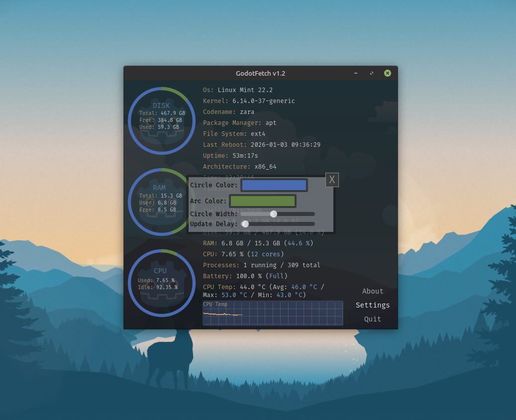Click the 'Circle Color:' label
Viewport: 516px width, 420px height.
pos(214,185)
